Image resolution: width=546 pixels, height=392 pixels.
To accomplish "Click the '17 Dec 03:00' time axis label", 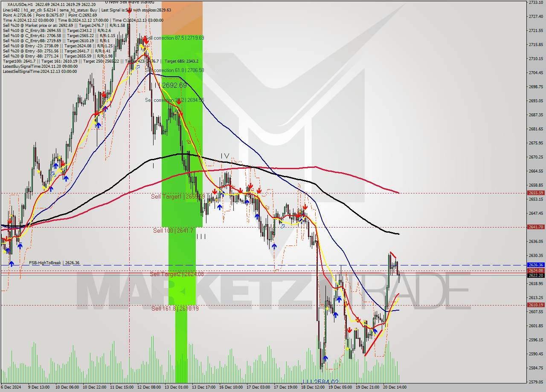I will click(x=258, y=387).
